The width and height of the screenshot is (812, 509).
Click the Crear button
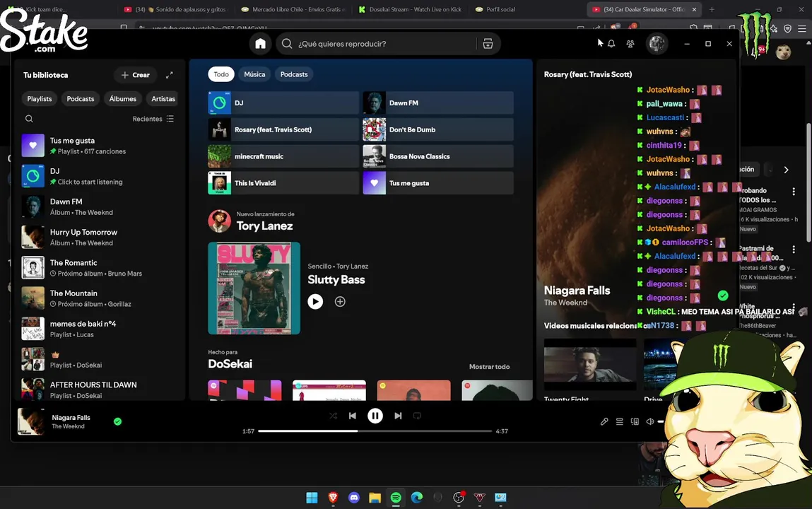click(135, 75)
